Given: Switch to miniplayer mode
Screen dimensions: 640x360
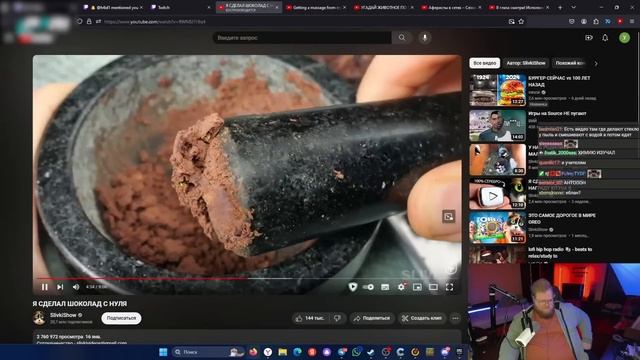Looking at the screenshot, I should (417, 287).
